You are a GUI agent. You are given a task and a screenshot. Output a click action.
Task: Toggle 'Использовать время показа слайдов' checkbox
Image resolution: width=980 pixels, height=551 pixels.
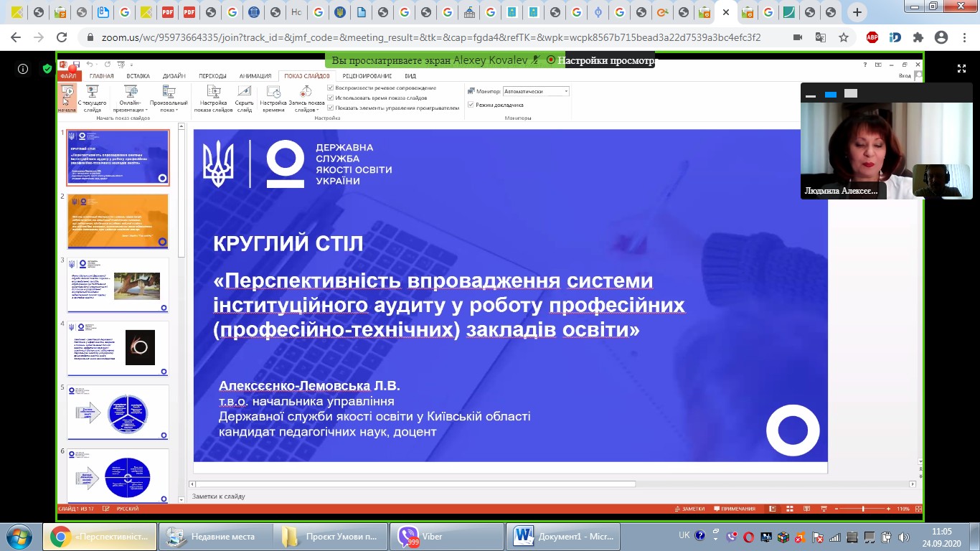pyautogui.click(x=330, y=98)
